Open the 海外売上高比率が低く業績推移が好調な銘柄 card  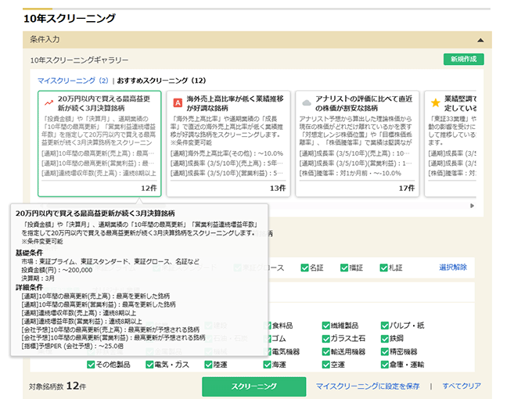[x=228, y=143]
